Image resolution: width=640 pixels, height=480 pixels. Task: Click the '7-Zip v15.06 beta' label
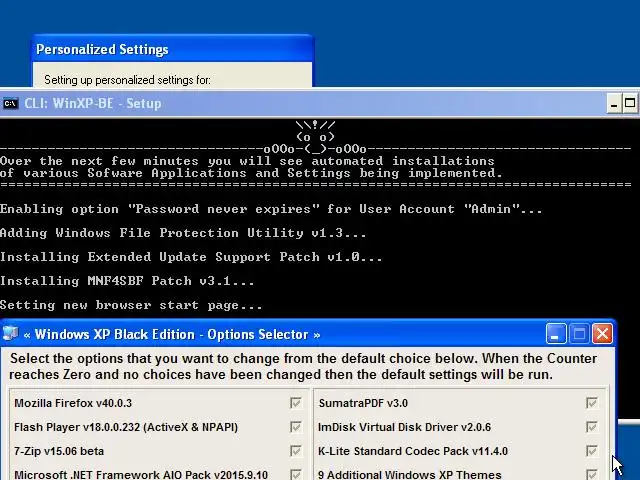click(59, 451)
